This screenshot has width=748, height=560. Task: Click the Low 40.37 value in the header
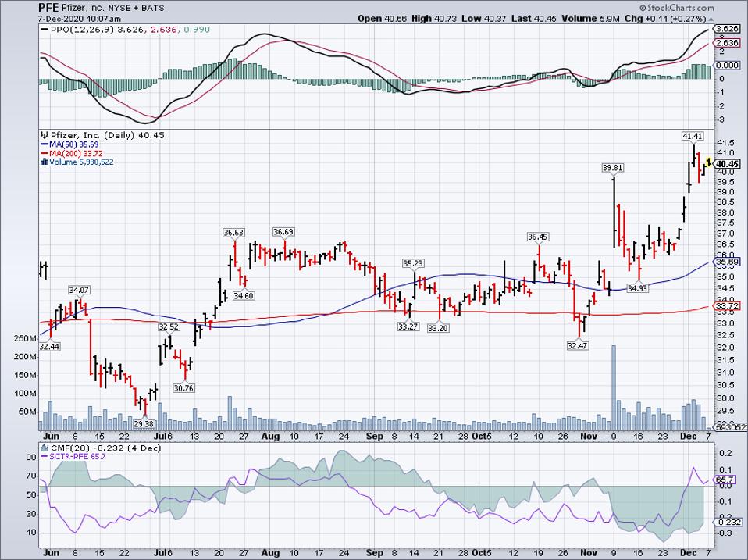pos(483,19)
